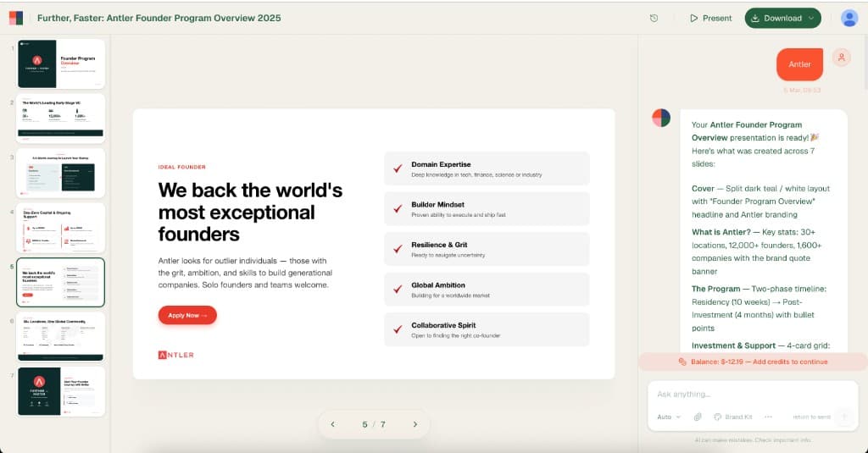The height and width of the screenshot is (453, 868).
Task: Open the Auto mode dropdown
Action: (x=669, y=417)
